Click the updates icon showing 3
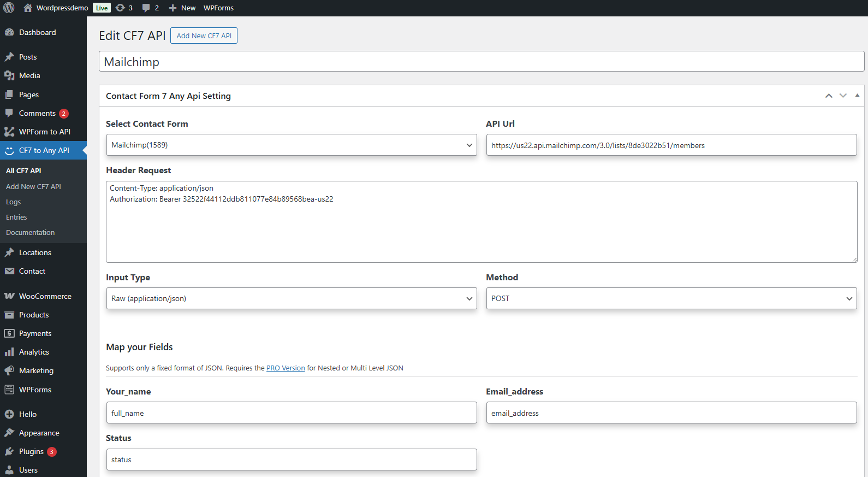Screen dimensions: 868x477 pos(120,8)
